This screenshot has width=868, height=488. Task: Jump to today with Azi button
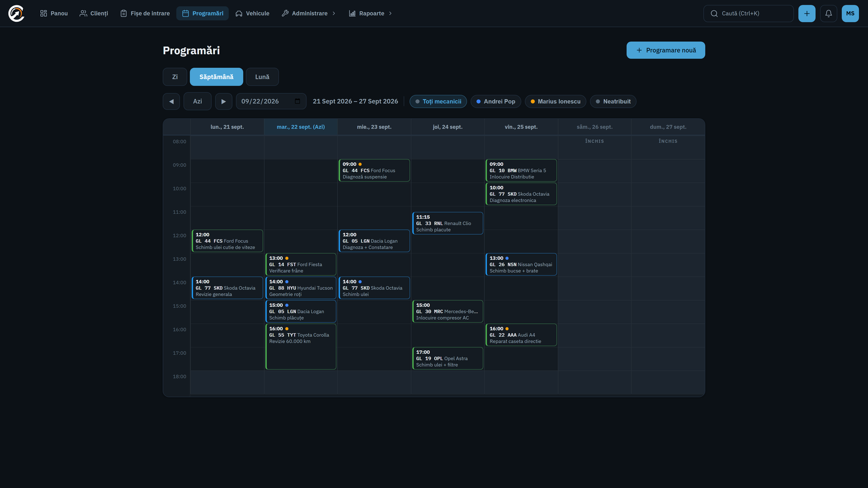click(197, 101)
